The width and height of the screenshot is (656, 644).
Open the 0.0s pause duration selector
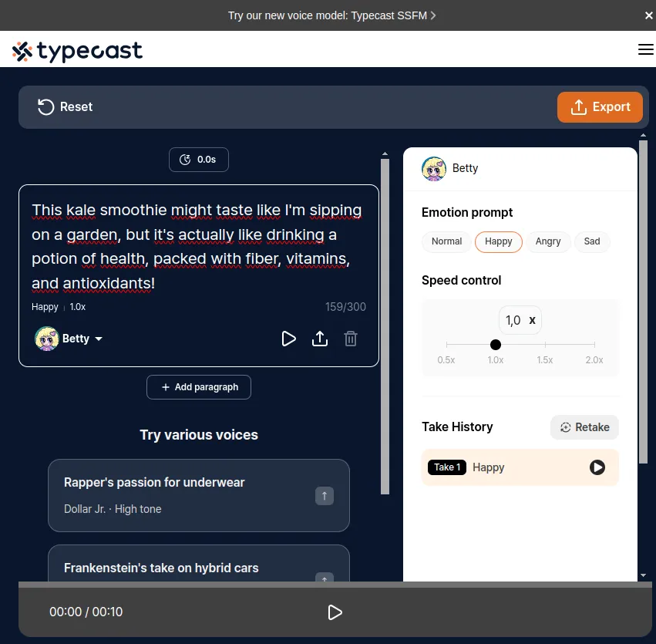[199, 160]
